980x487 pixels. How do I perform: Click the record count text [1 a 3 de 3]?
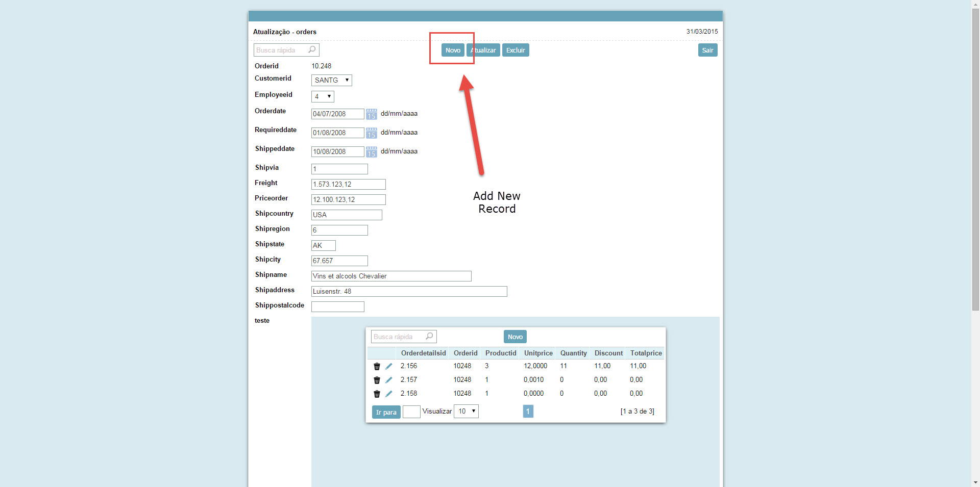[x=638, y=411]
